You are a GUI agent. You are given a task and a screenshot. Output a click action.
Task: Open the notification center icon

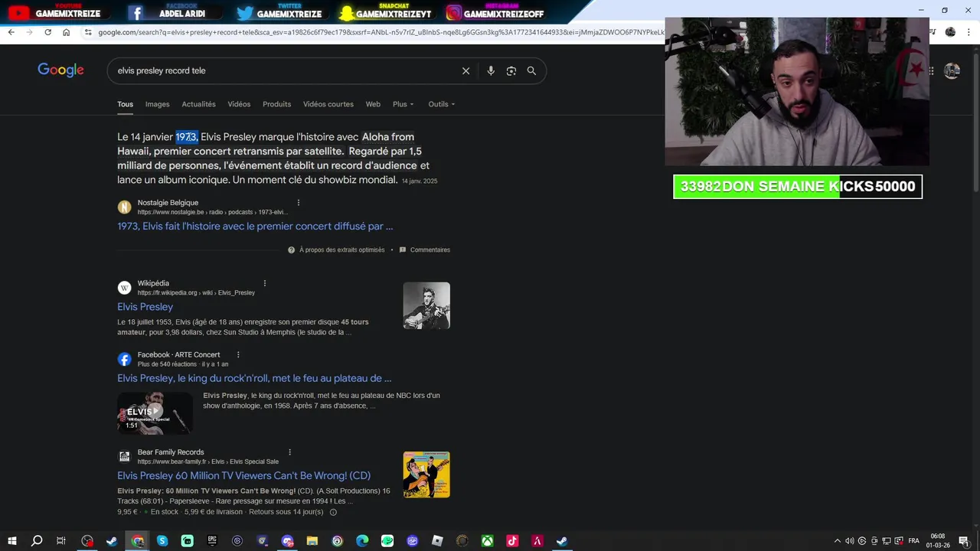pyautogui.click(x=964, y=541)
